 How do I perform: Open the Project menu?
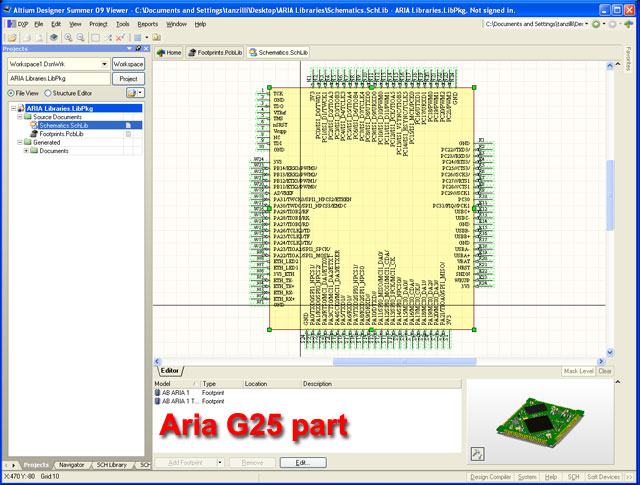[x=98, y=24]
